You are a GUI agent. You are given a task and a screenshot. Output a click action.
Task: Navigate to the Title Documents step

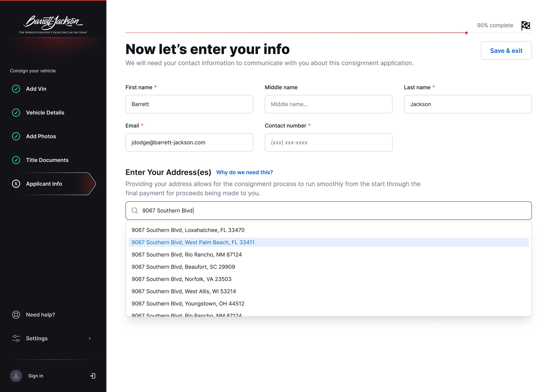47,160
